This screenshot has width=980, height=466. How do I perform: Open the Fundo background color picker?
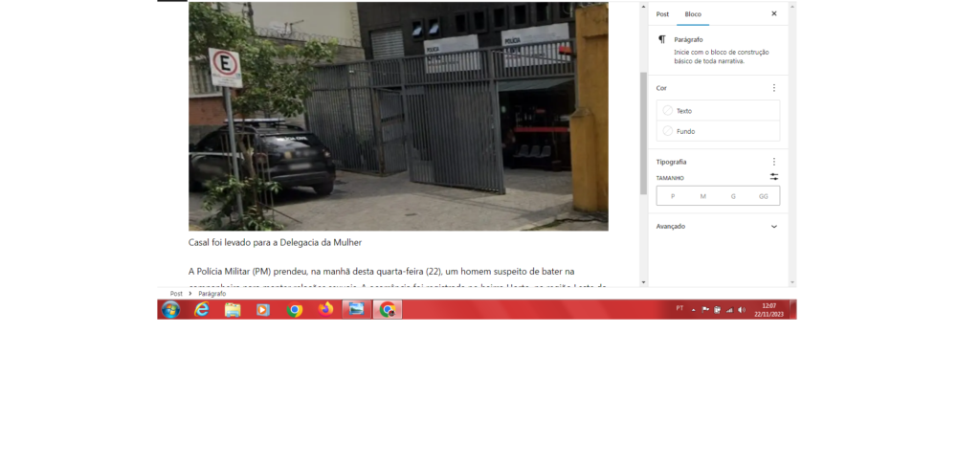coord(718,131)
